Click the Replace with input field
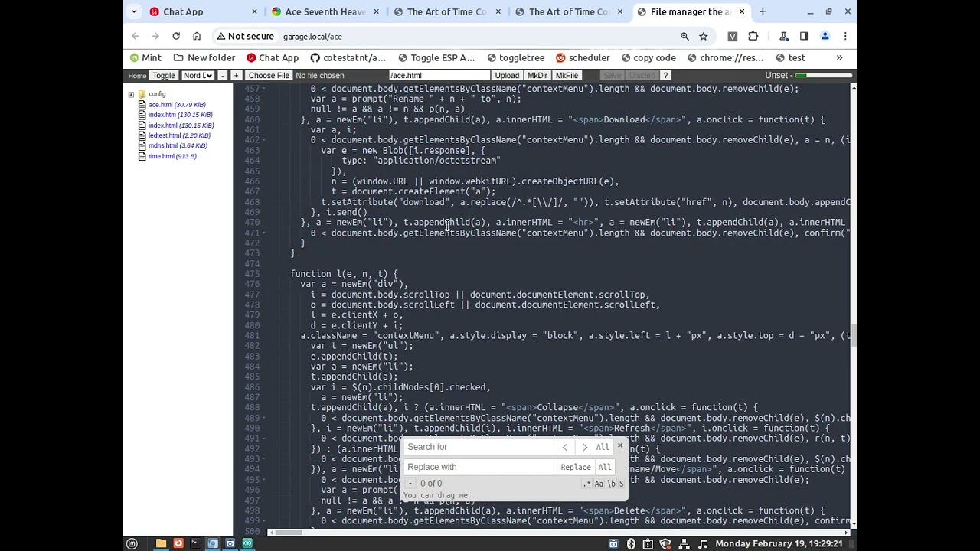The height and width of the screenshot is (551, 980). pyautogui.click(x=480, y=467)
